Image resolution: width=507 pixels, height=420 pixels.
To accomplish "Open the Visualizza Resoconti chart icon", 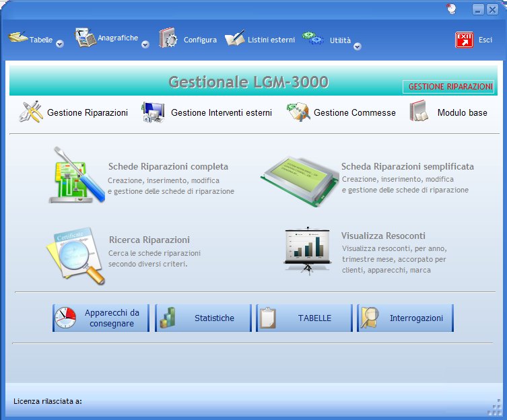I will coord(308,250).
